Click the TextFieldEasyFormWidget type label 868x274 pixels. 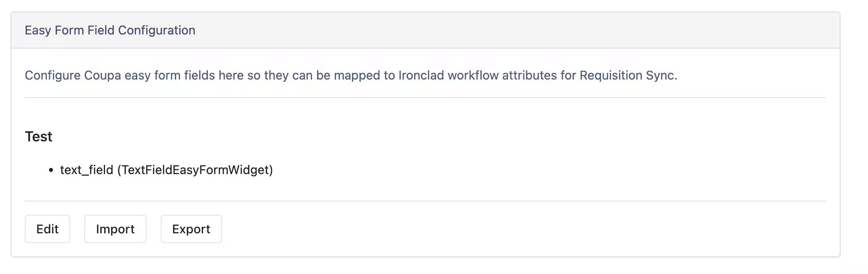point(195,170)
